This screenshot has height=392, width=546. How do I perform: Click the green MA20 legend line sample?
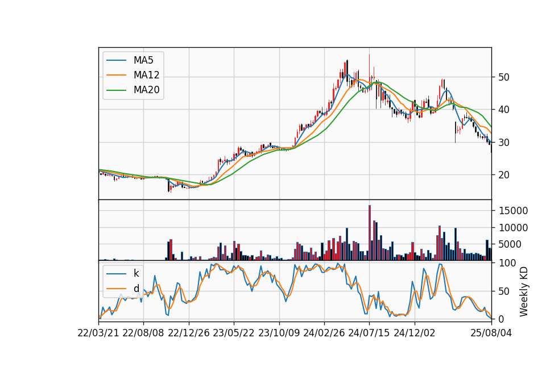(x=116, y=90)
